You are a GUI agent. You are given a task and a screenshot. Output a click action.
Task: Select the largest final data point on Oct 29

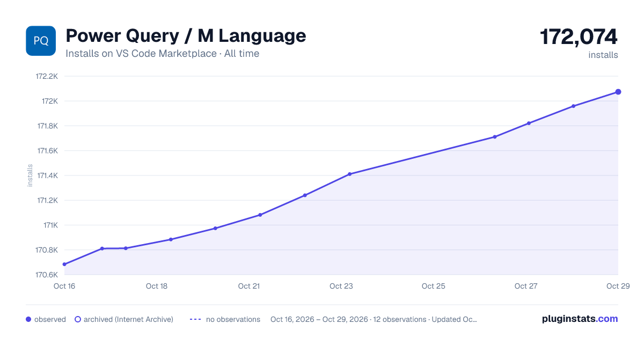618,92
